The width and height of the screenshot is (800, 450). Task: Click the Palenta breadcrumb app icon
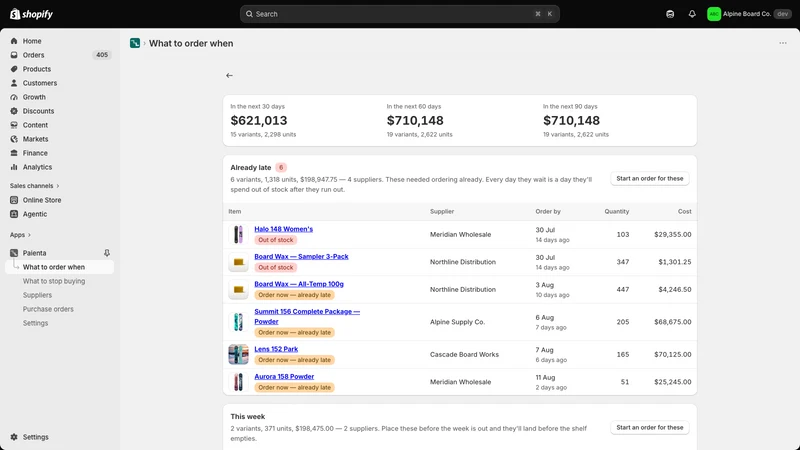pyautogui.click(x=135, y=43)
